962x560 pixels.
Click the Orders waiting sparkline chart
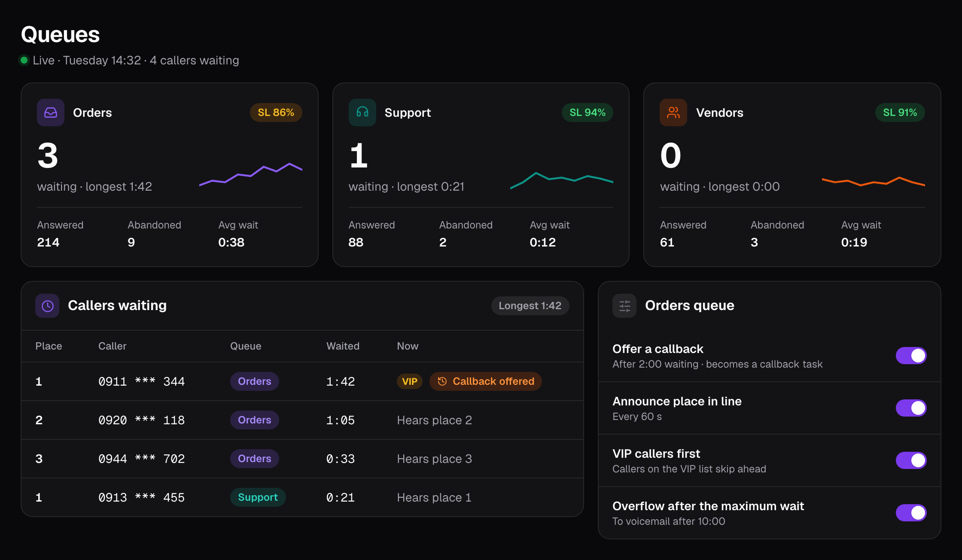(x=251, y=174)
